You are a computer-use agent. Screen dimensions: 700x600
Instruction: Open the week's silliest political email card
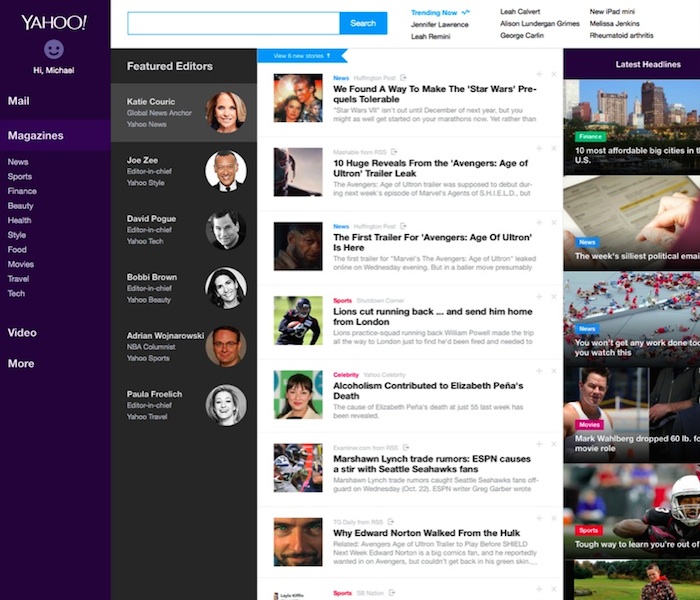point(632,223)
